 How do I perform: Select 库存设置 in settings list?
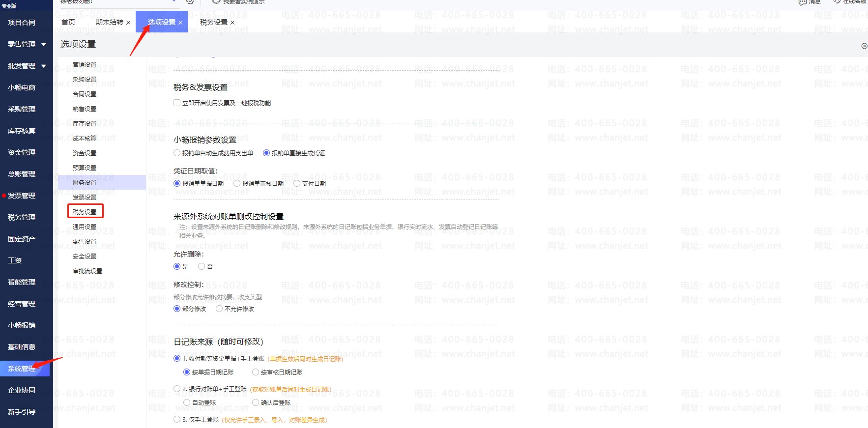(x=85, y=124)
